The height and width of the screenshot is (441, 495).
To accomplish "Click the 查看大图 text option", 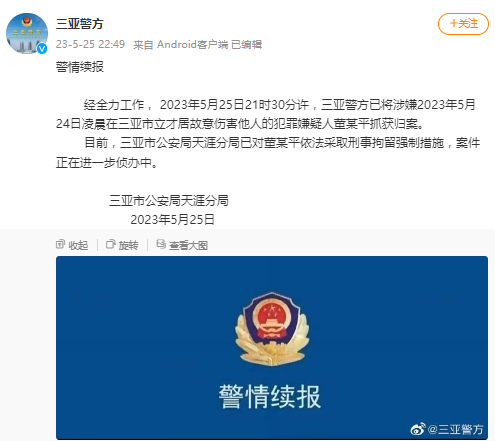I will click(188, 245).
